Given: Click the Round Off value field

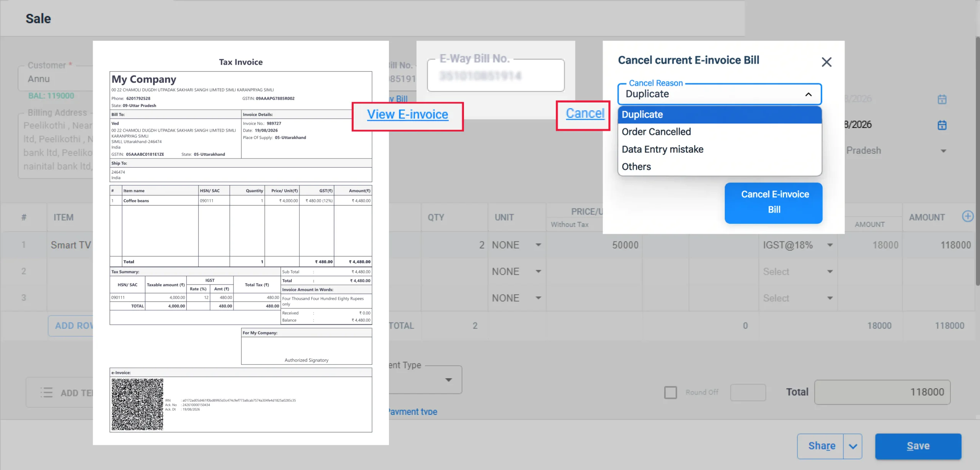Looking at the screenshot, I should 748,392.
